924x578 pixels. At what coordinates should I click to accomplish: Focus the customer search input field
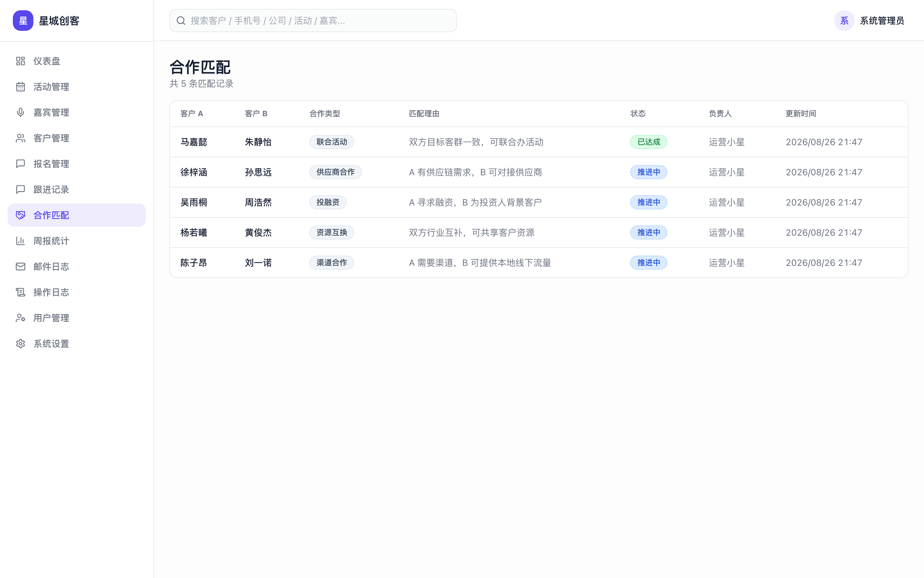313,21
